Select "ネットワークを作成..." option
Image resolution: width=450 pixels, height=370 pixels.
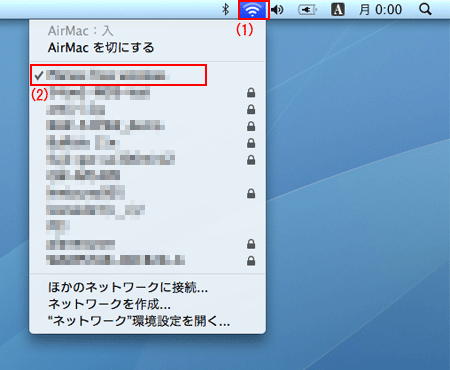tap(109, 304)
